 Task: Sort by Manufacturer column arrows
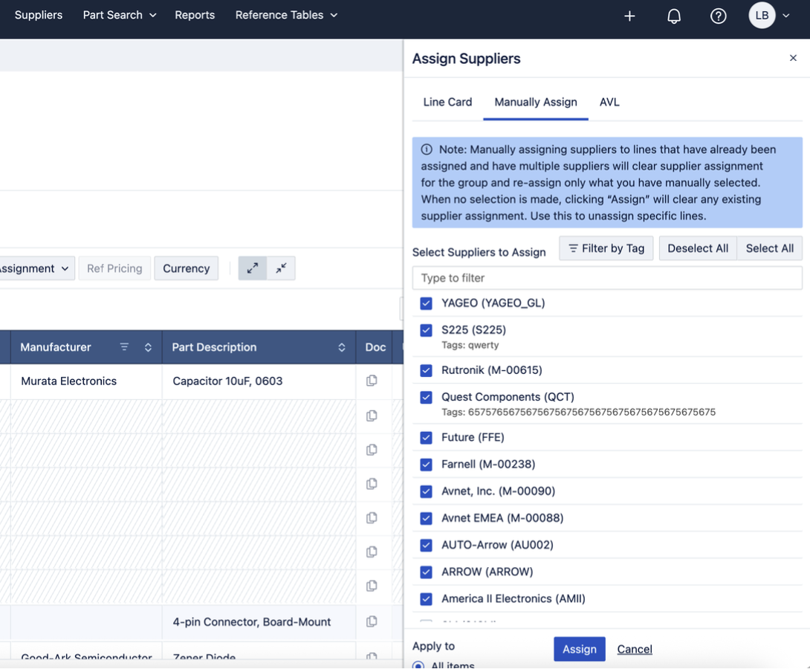pyautogui.click(x=148, y=347)
